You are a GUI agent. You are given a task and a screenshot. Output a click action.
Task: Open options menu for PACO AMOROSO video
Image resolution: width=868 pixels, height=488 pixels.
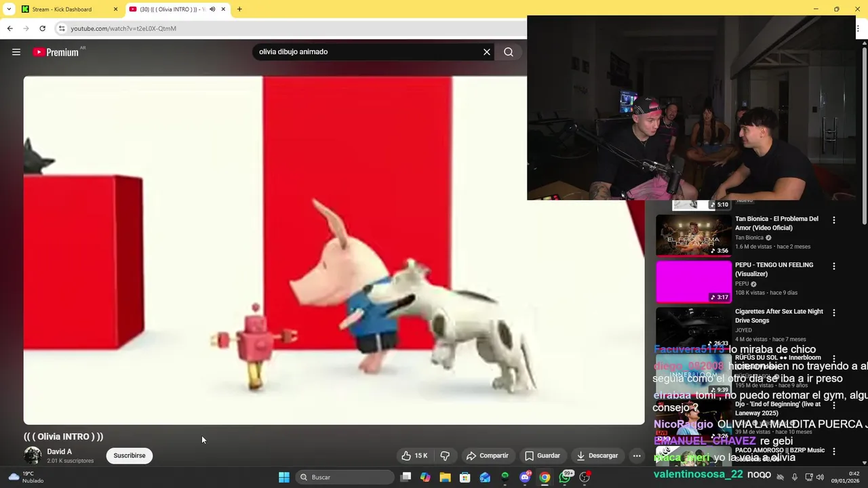click(834, 451)
